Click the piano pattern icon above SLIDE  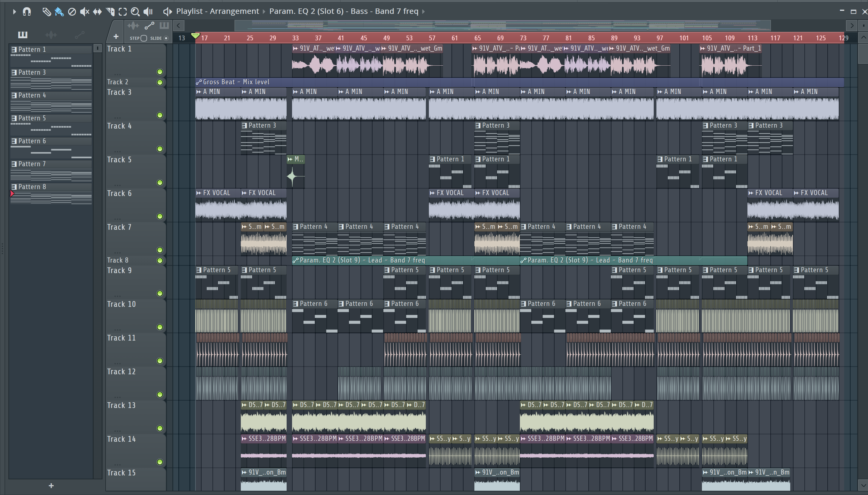pos(164,26)
